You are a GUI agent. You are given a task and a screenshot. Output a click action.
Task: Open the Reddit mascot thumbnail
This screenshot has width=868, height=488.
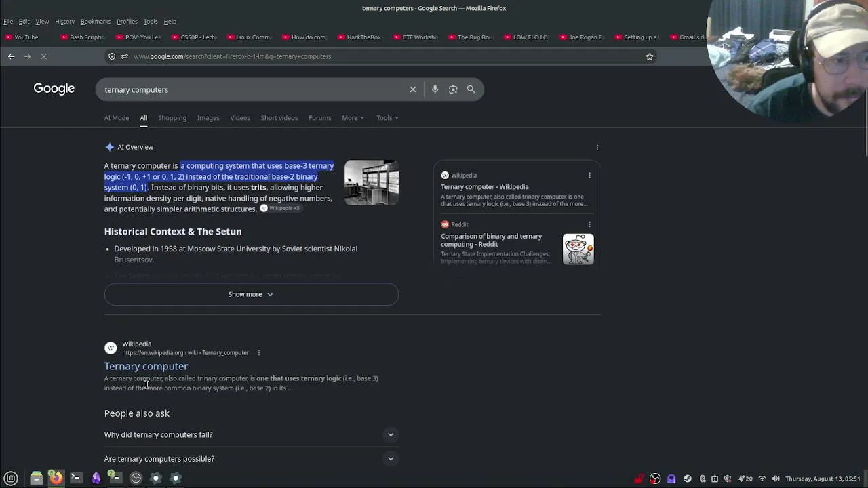(x=578, y=249)
